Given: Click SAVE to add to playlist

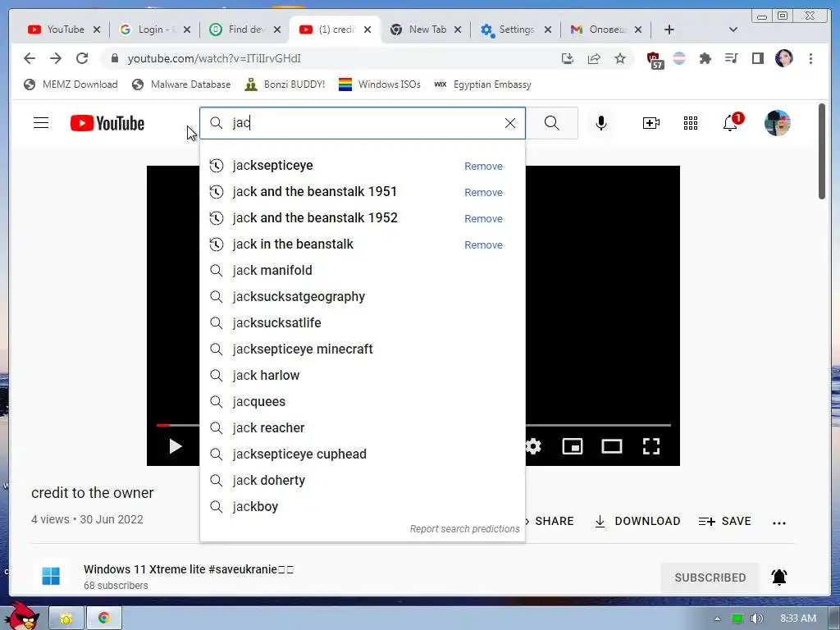Looking at the screenshot, I should click(725, 521).
